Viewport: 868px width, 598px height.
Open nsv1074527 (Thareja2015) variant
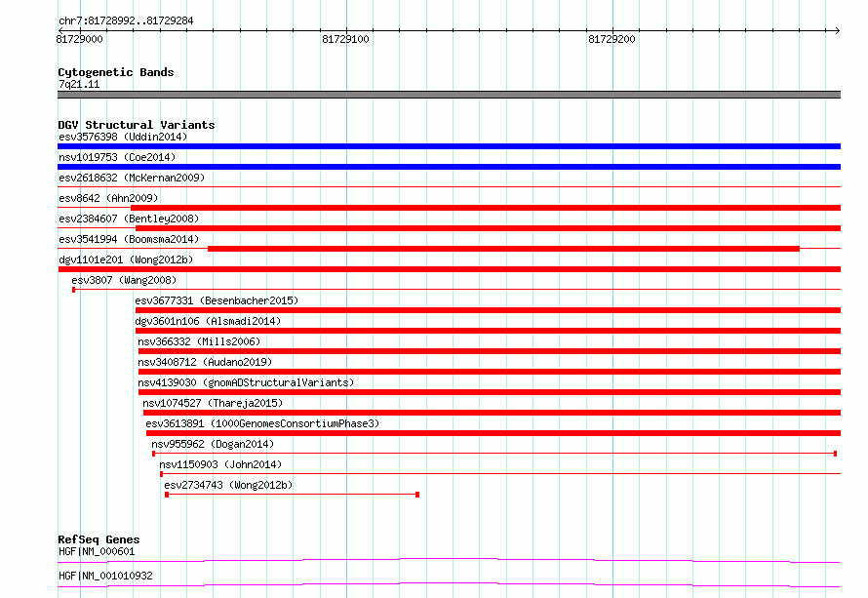[x=213, y=403]
